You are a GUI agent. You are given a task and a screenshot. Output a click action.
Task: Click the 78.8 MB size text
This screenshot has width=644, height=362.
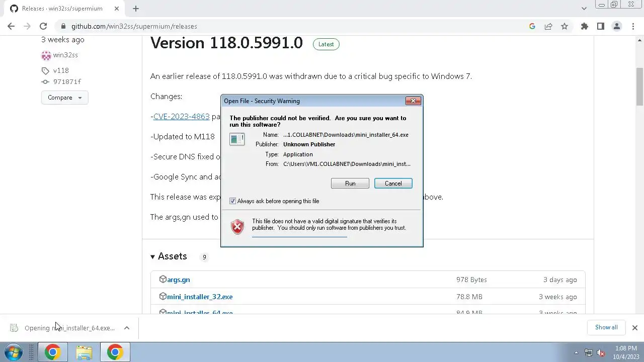pos(469,297)
